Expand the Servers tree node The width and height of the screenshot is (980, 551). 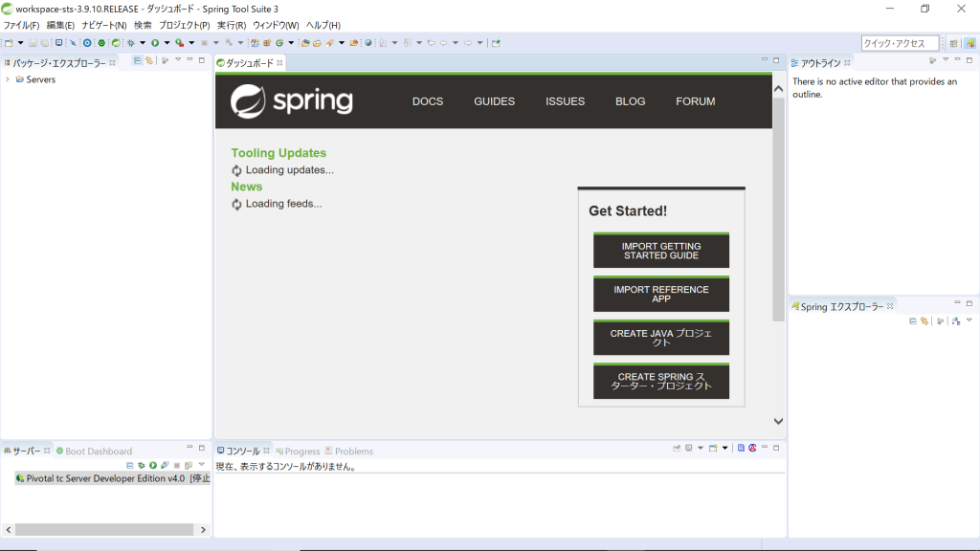pyautogui.click(x=8, y=79)
